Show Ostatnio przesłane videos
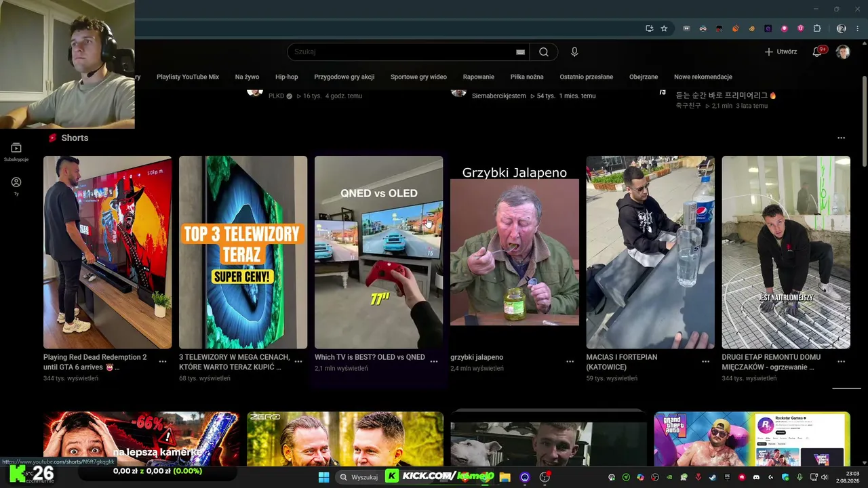The image size is (868, 488). (x=587, y=77)
